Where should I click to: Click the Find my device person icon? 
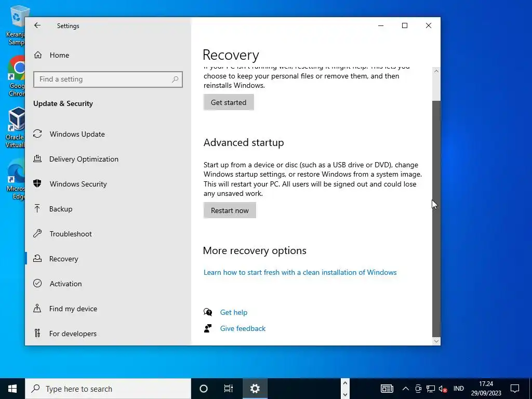click(x=37, y=308)
